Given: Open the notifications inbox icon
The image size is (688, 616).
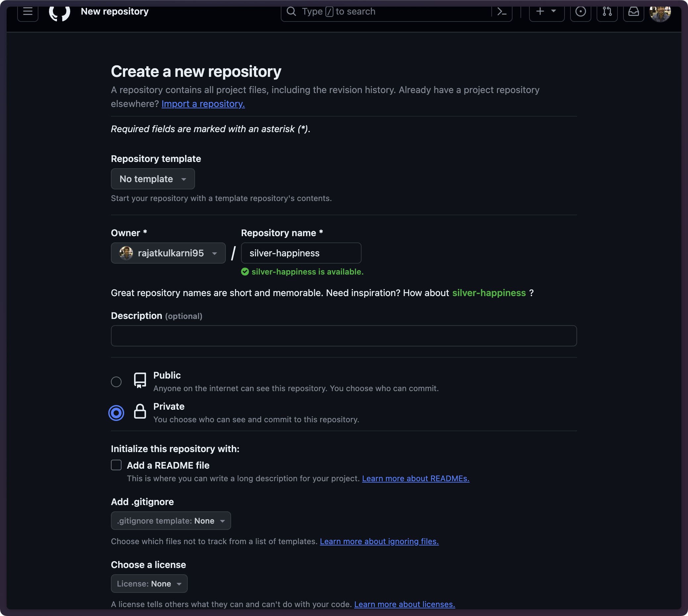Looking at the screenshot, I should pos(633,12).
